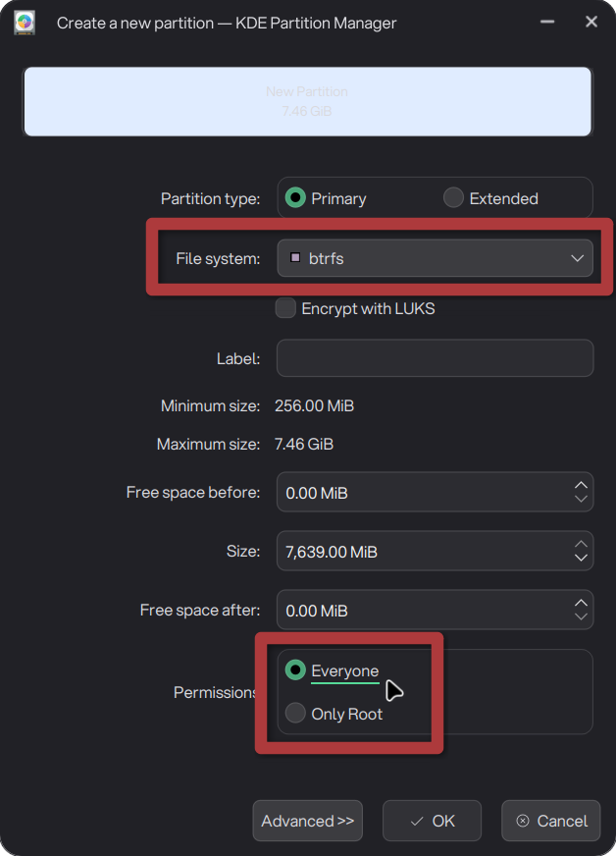Confirm with the OK button

pyautogui.click(x=433, y=821)
